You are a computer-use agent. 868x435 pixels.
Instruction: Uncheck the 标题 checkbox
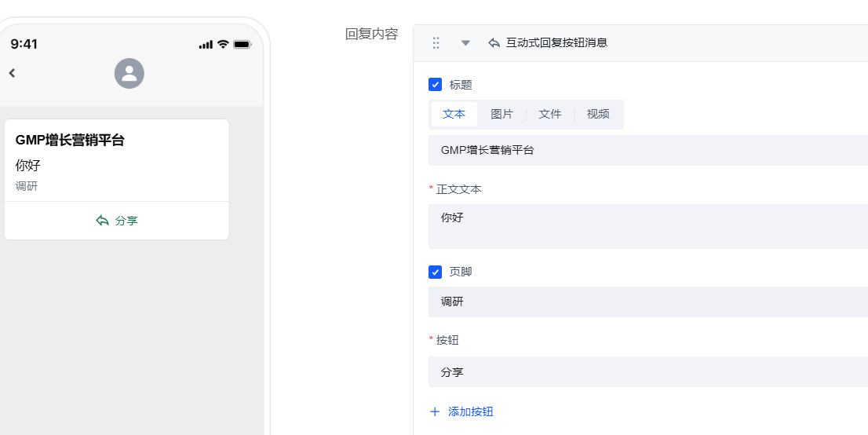click(436, 85)
